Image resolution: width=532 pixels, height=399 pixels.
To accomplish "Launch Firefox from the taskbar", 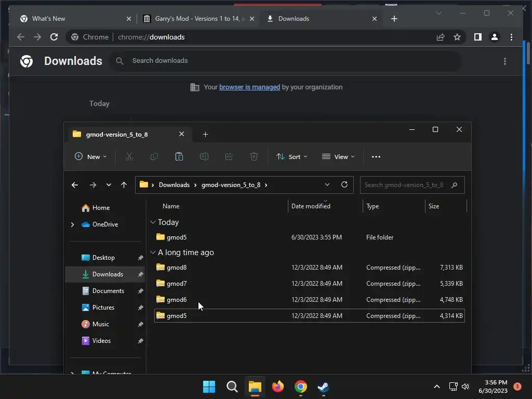I will tap(278, 387).
